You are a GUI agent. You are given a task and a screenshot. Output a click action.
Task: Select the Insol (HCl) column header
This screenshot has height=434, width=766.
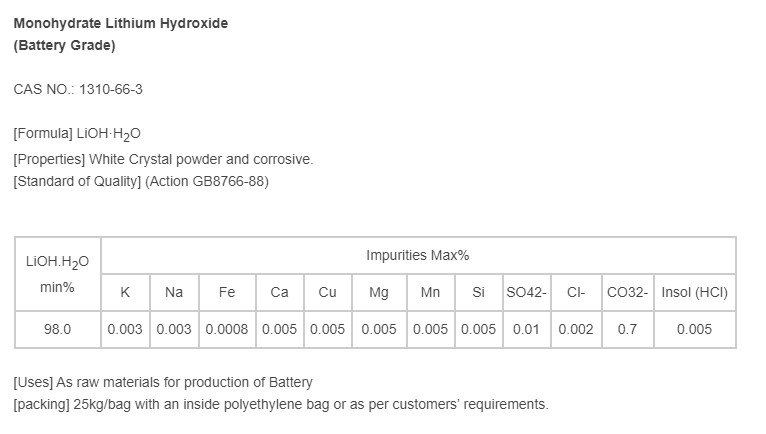tap(694, 293)
